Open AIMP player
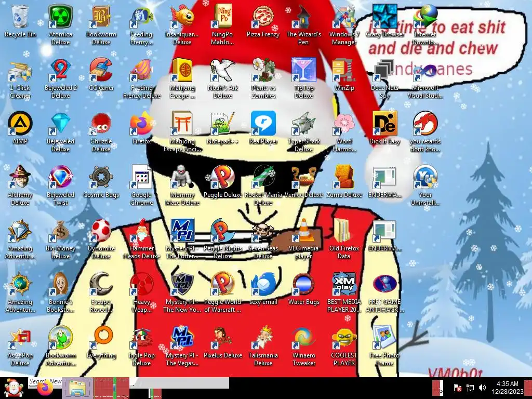 tap(20, 128)
